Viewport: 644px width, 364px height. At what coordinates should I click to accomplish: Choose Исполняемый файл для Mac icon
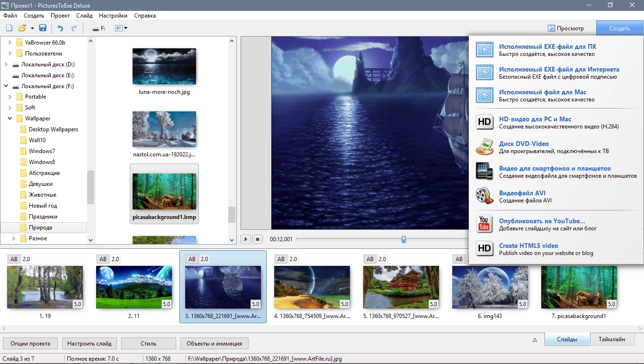(484, 95)
